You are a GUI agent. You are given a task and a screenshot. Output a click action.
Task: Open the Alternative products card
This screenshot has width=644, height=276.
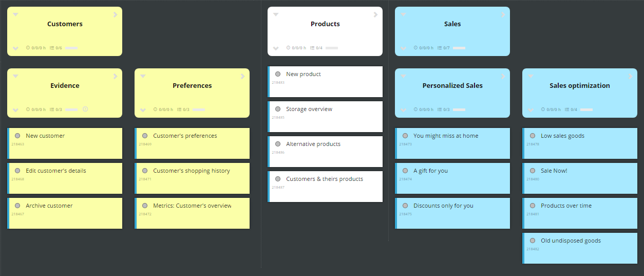point(325,152)
